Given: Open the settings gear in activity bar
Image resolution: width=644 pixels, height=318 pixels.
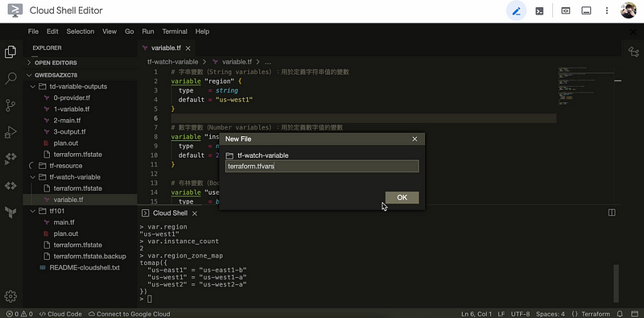Looking at the screenshot, I should [10, 296].
